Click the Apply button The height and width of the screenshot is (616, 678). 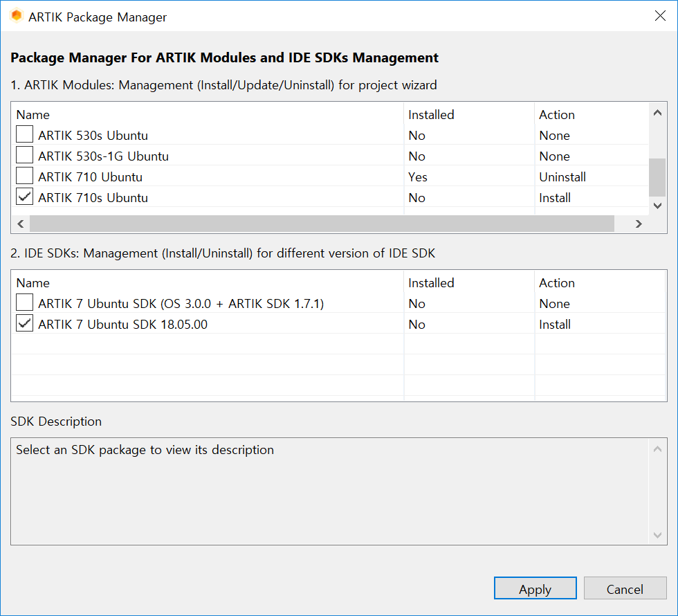coord(535,588)
